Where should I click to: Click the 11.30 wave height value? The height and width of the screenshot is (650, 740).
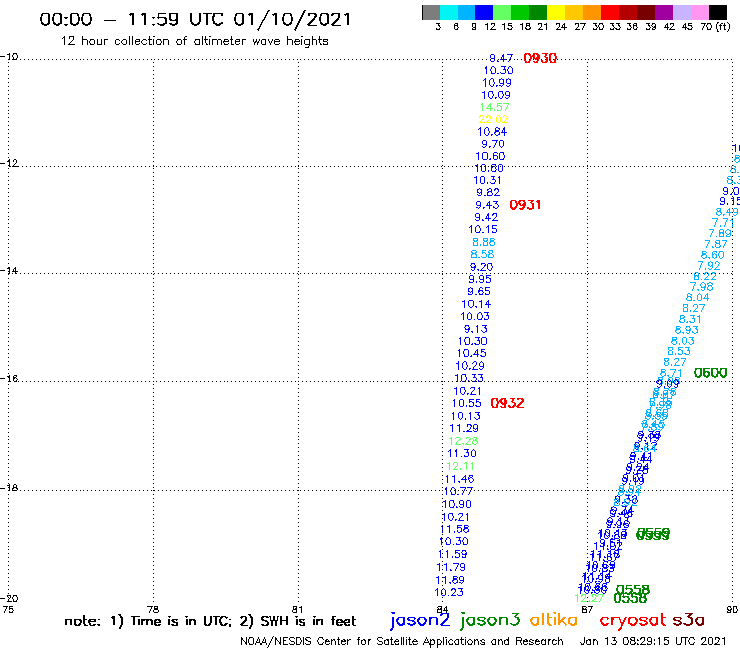pos(462,453)
